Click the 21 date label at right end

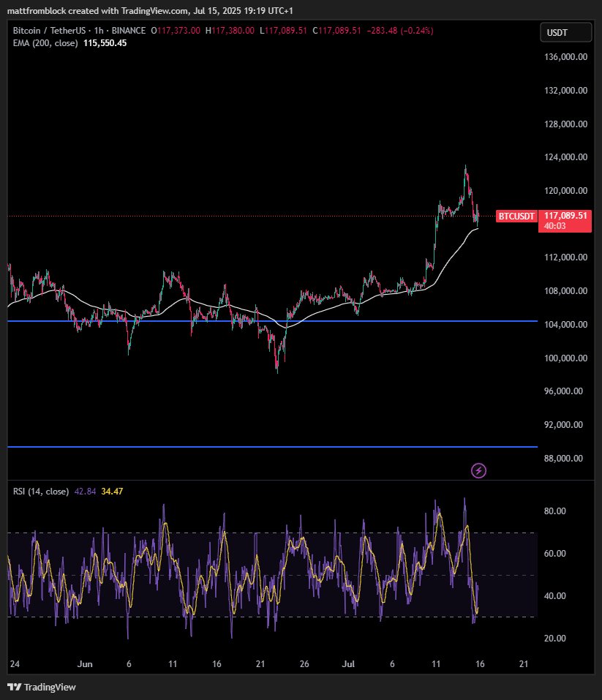tap(524, 664)
